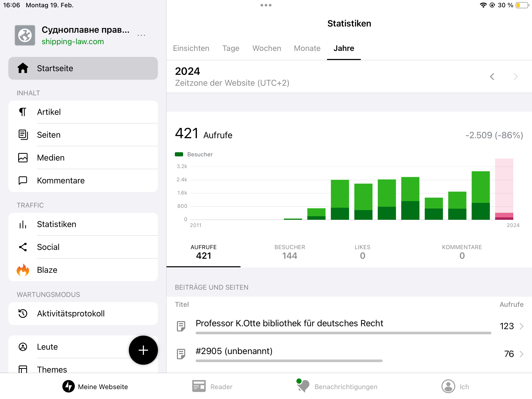This screenshot has width=532, height=399.
Task: Open Blaze via the flame icon
Action: point(23,270)
